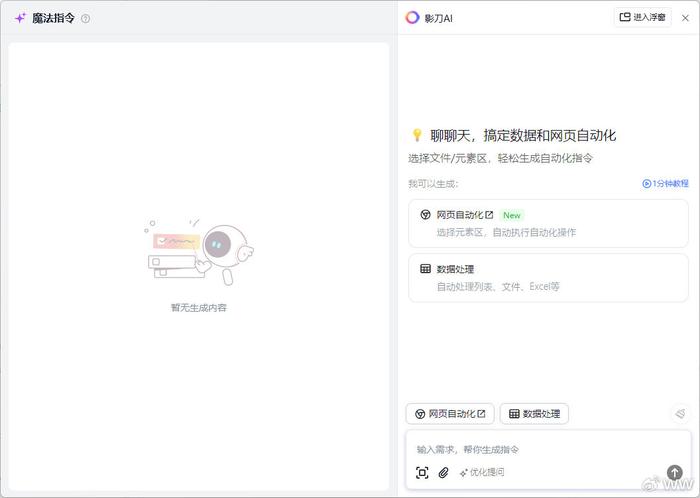Click the robot illustration in empty panel
Viewport: 700px width, 498px height.
click(x=199, y=251)
